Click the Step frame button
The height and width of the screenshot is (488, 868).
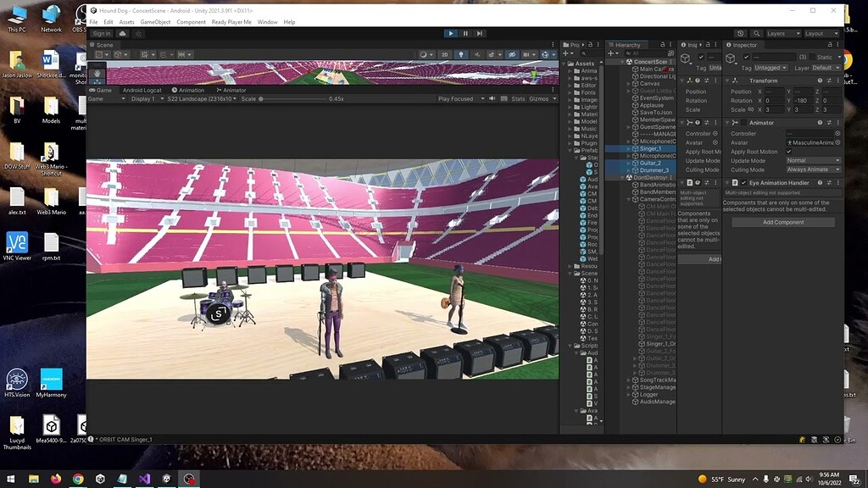tap(479, 33)
